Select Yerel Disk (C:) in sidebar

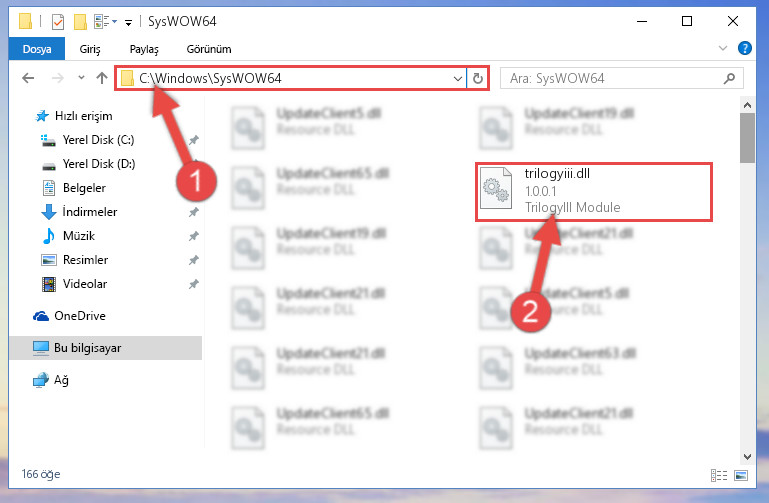[99, 140]
